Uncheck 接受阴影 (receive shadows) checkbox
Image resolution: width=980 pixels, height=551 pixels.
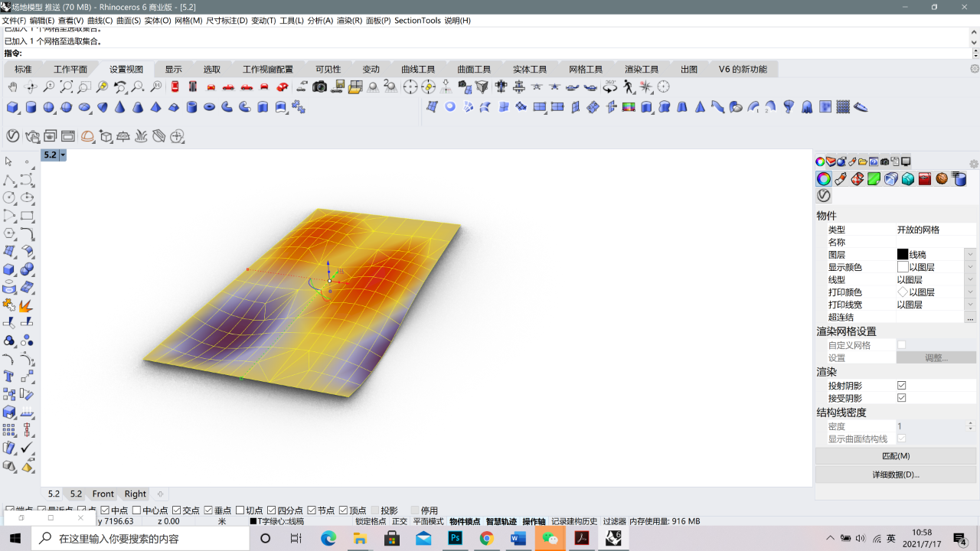(902, 398)
